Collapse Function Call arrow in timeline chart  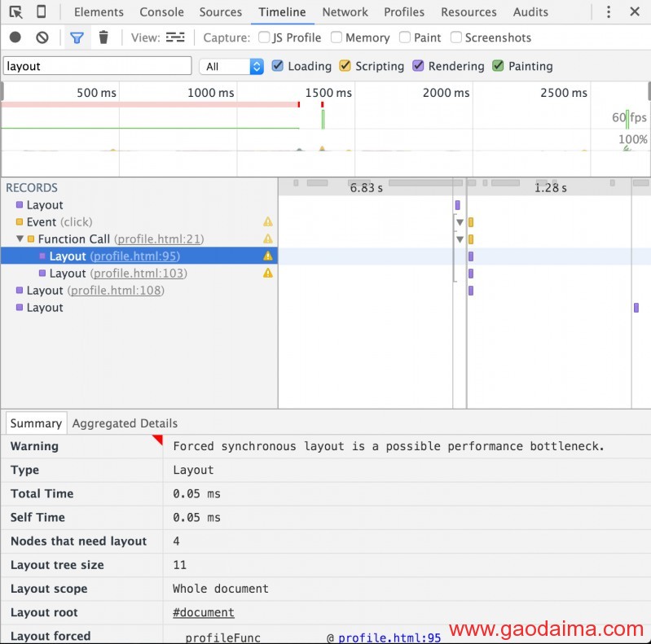tap(460, 239)
